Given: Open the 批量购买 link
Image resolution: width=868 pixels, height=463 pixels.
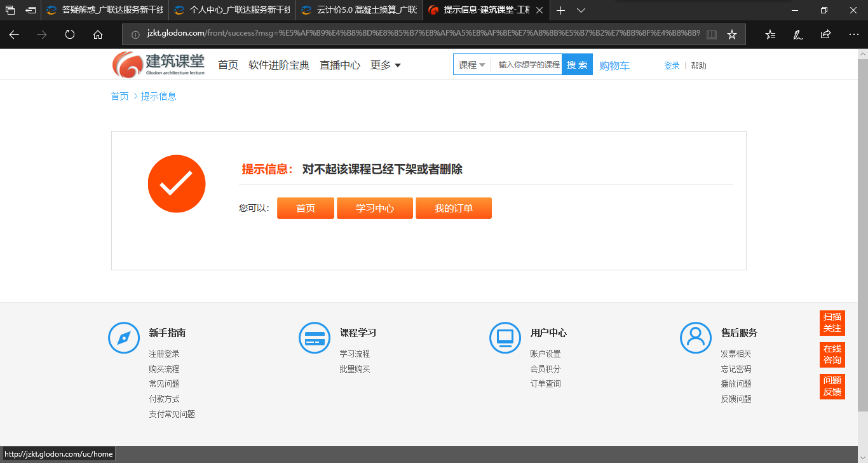Looking at the screenshot, I should [x=355, y=369].
